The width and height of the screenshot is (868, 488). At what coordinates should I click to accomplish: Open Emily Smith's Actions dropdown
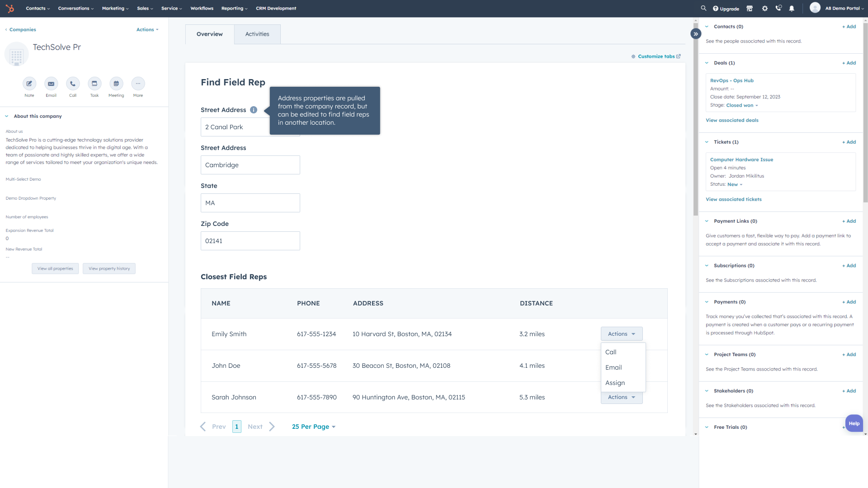coord(622,334)
